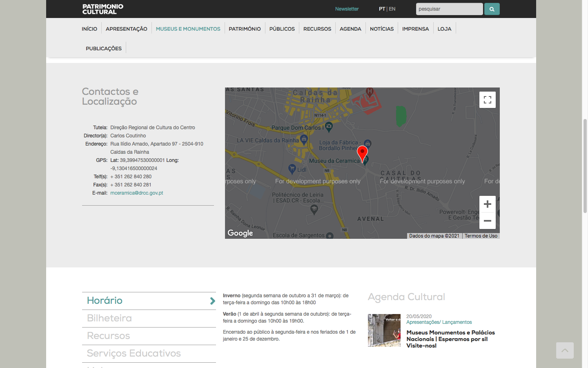This screenshot has width=588, height=368.
Task: Click the scroll-to-top arrow button
Action: tap(565, 350)
